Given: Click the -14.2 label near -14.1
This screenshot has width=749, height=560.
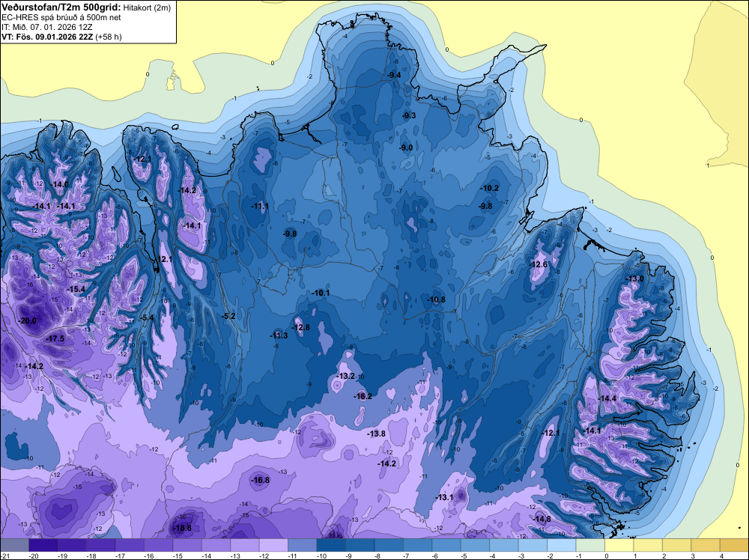Looking at the screenshot, I should point(187,190).
